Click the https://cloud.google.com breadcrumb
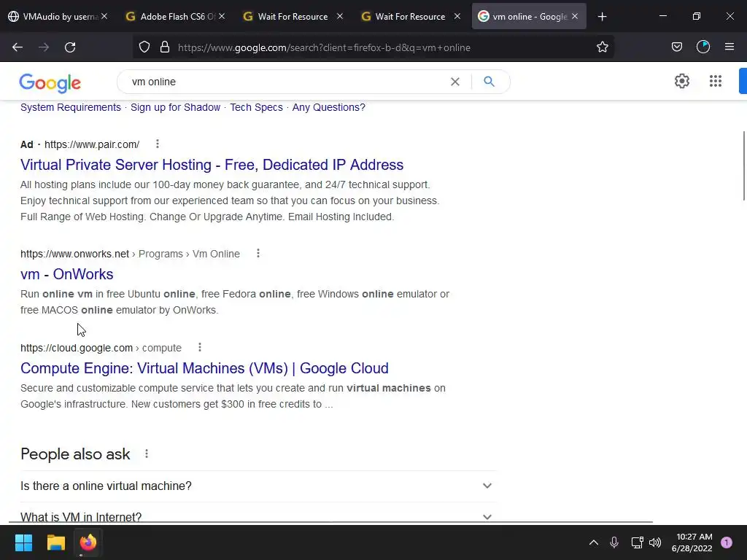The image size is (747, 560). pos(77,348)
